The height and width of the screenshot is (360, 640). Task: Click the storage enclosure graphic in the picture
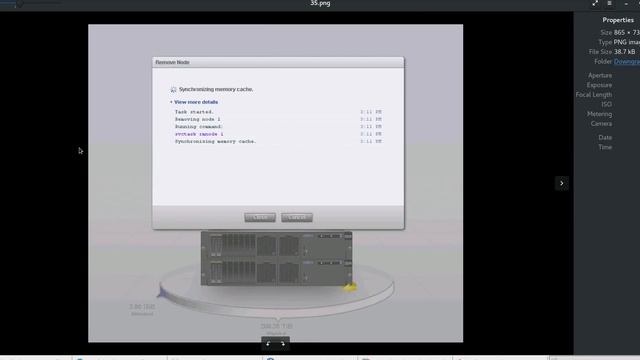(276, 258)
